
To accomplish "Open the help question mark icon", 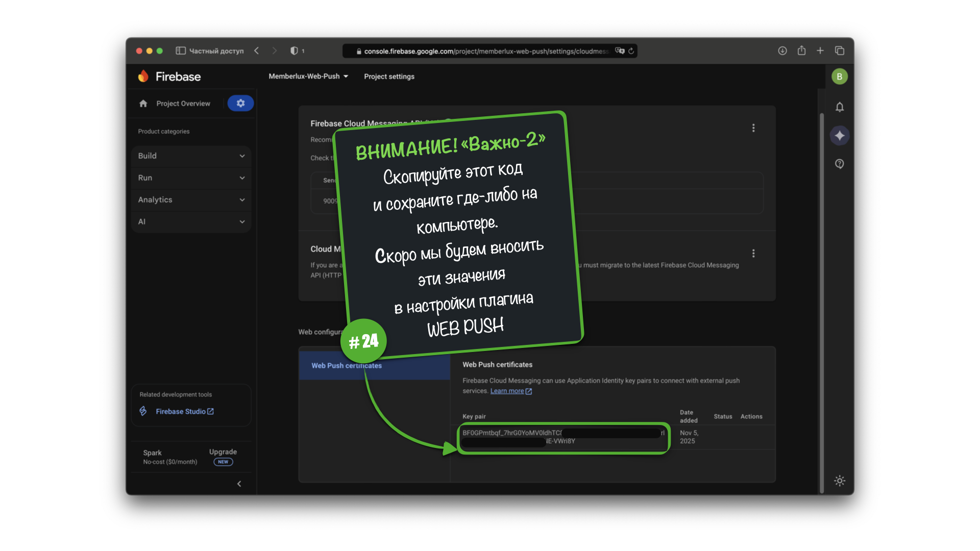I will (840, 164).
